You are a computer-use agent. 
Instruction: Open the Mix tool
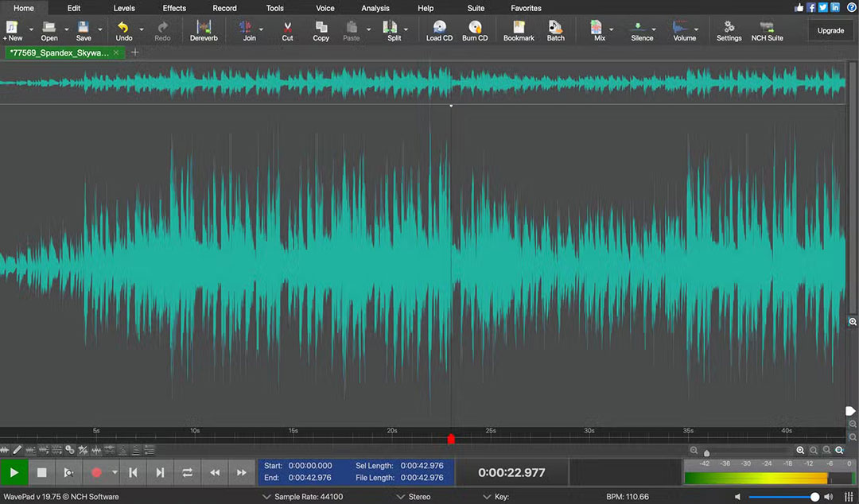[598, 30]
